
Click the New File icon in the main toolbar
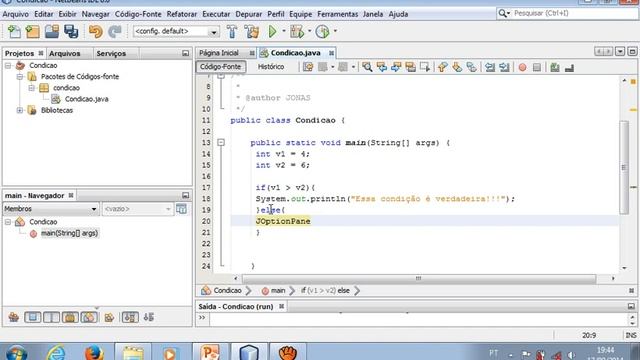[x=14, y=31]
